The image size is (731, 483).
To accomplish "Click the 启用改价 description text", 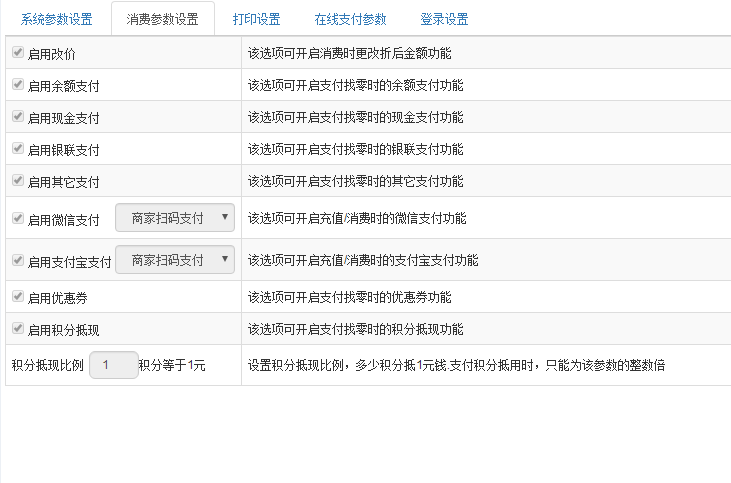I will (x=356, y=53).
